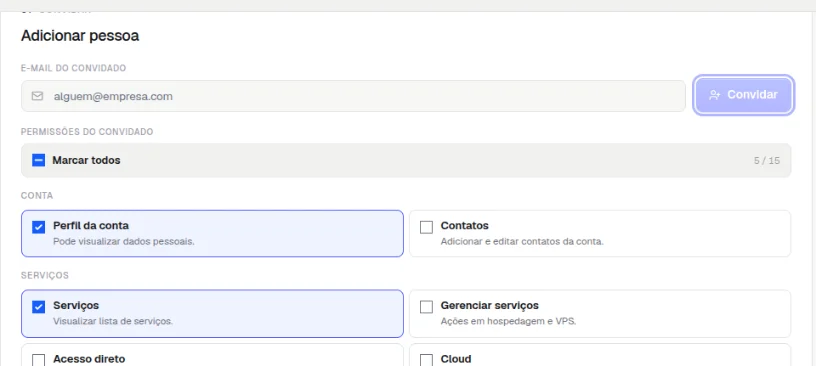Enable the Contatos permission checkbox
The width and height of the screenshot is (816, 366).
[x=426, y=227]
